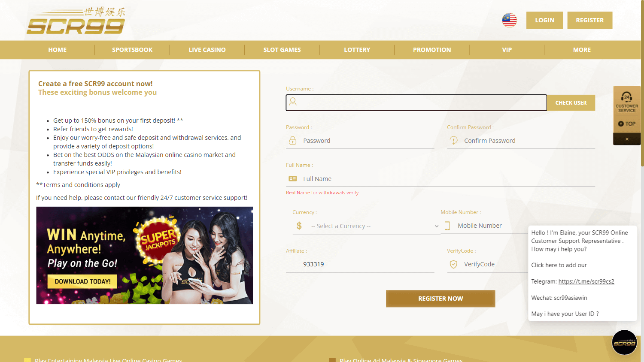Click 'Real Name for withdrawals verify' note
644x362 pixels.
pyautogui.click(x=322, y=193)
